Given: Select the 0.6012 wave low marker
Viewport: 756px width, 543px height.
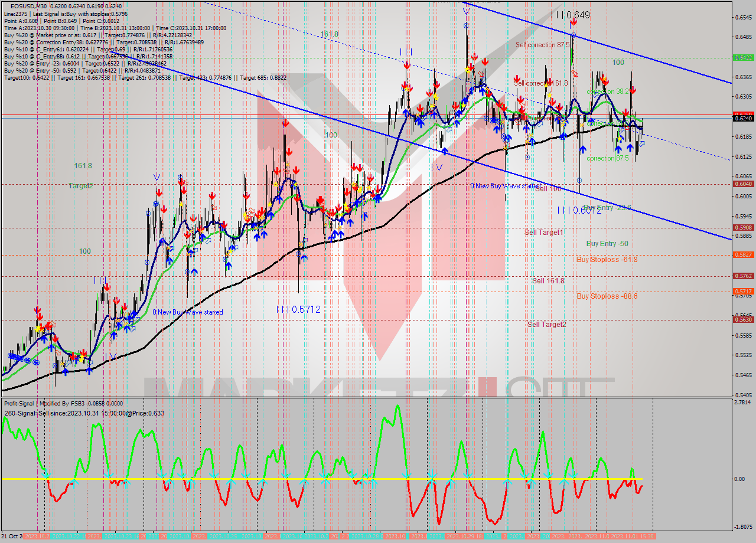Looking at the screenshot, I should pos(579,210).
